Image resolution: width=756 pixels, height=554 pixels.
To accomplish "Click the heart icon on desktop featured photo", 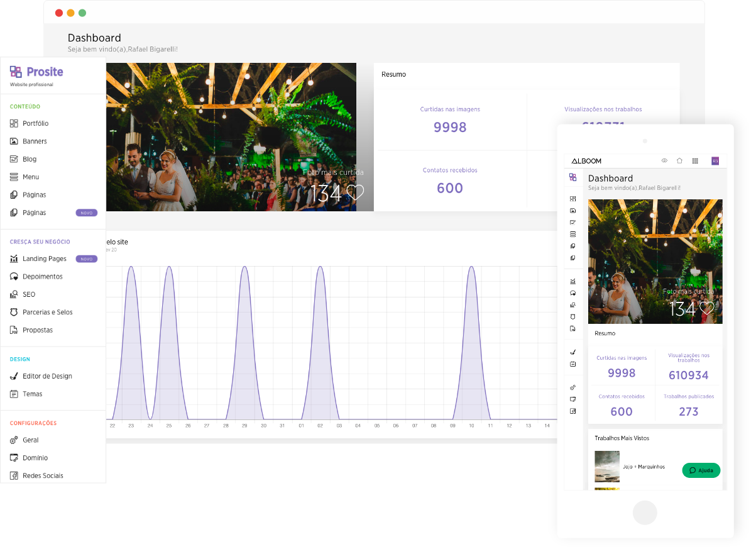I will point(355,192).
